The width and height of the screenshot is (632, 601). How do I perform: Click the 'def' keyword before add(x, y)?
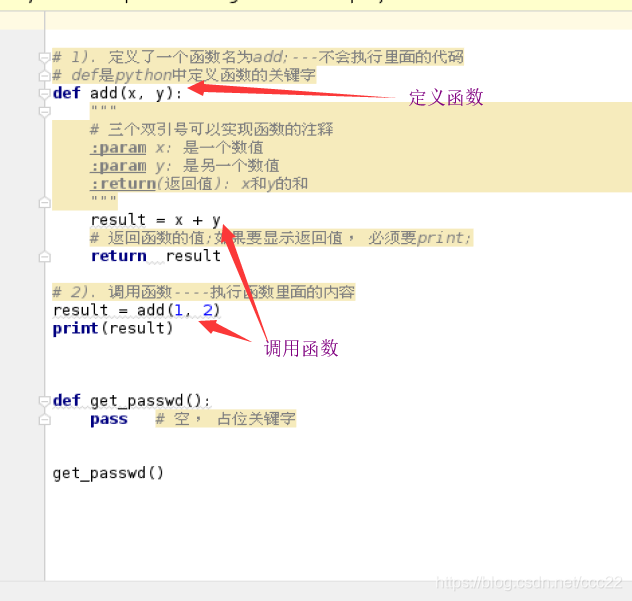coord(67,93)
